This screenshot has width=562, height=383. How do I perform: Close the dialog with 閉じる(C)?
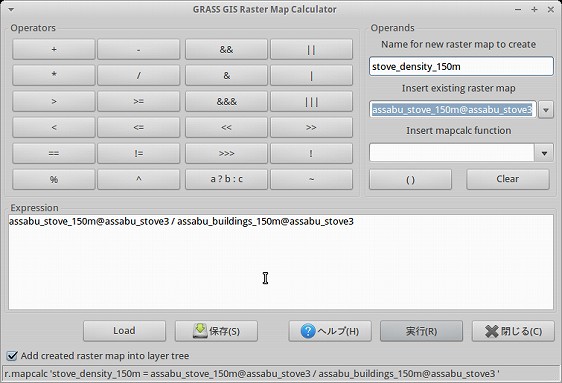513,331
